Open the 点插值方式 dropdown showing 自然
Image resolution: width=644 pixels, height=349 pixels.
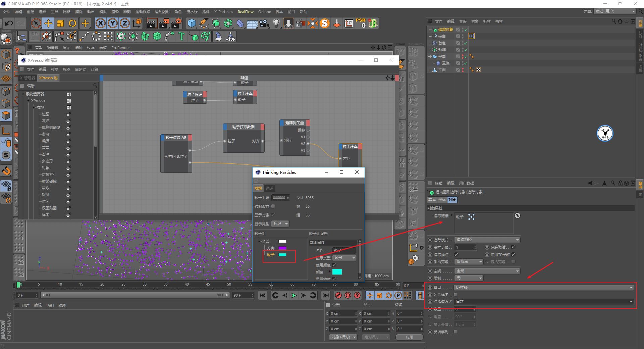543,301
